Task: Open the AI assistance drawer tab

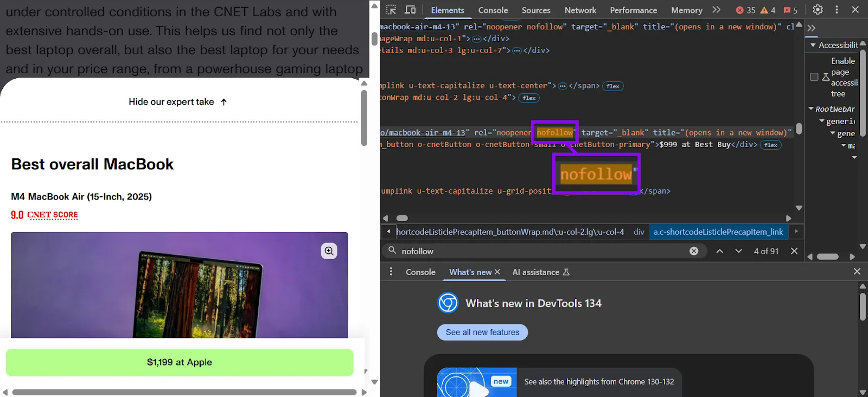Action: tap(541, 272)
